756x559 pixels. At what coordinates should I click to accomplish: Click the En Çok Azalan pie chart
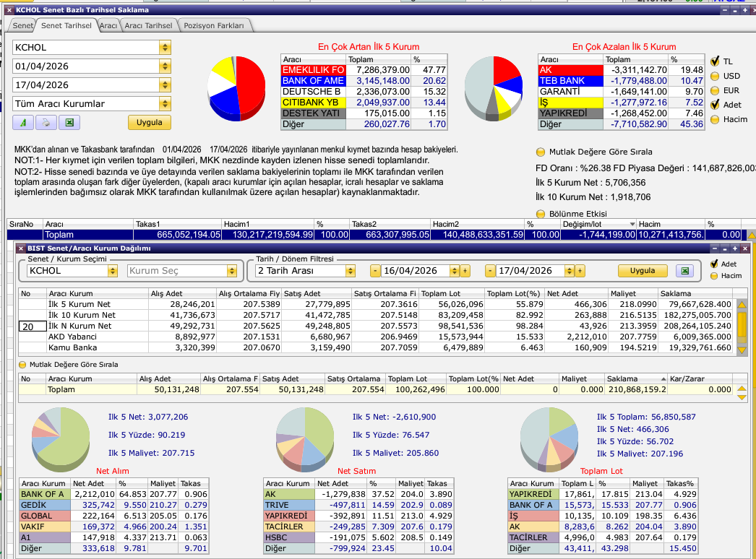coord(493,88)
